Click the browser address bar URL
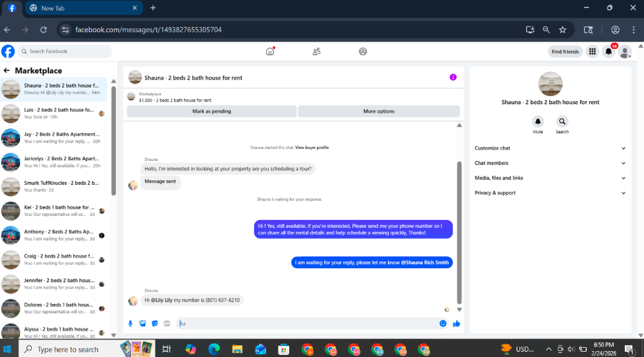 click(148, 30)
